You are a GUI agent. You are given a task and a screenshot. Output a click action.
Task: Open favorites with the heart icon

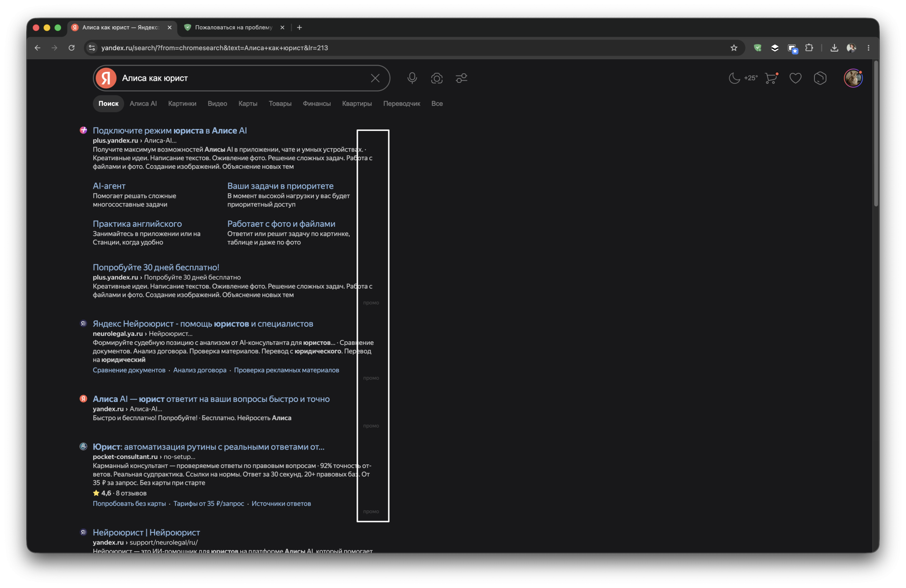click(x=795, y=78)
